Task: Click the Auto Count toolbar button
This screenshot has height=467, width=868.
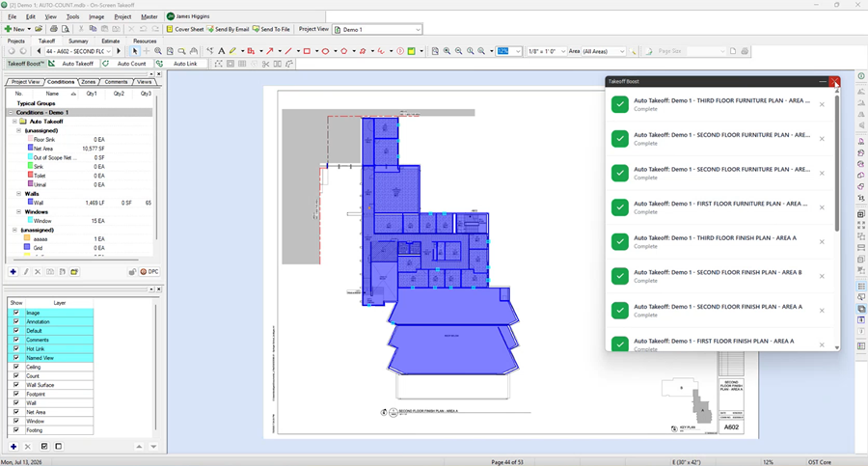Action: point(126,64)
